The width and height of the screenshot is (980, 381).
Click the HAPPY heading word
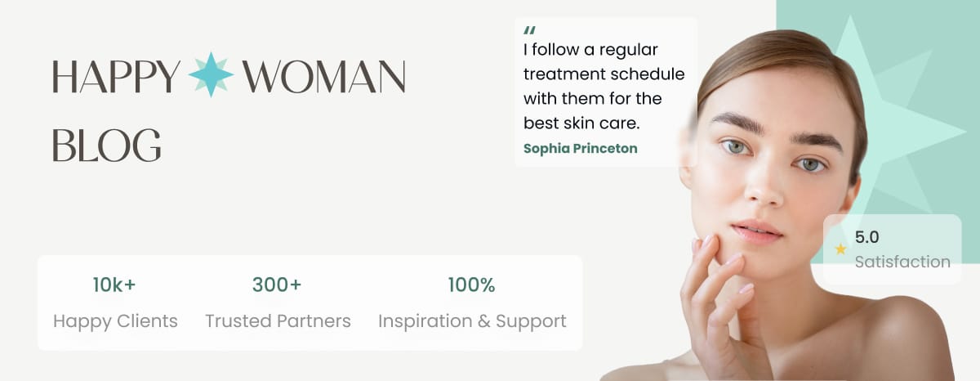(116, 76)
